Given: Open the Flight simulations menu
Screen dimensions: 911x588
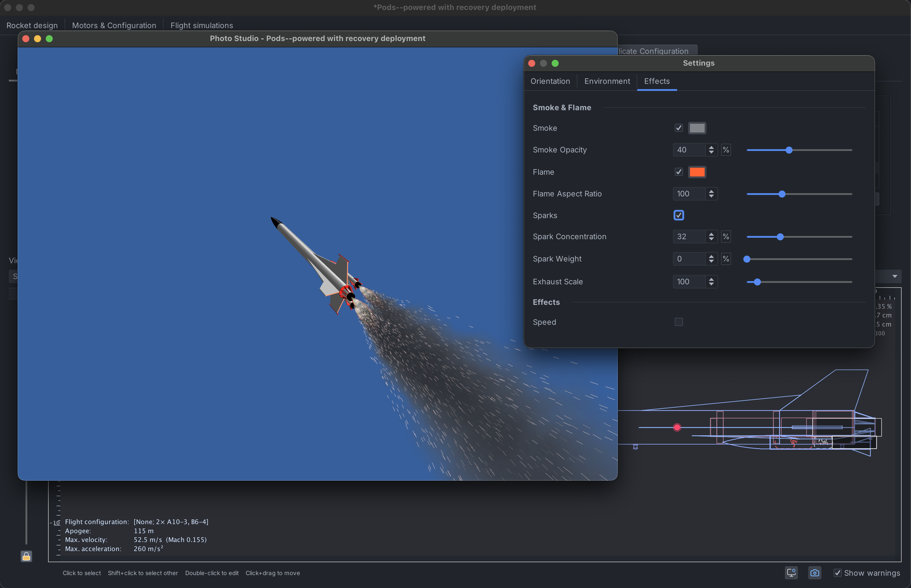Looking at the screenshot, I should [x=202, y=25].
